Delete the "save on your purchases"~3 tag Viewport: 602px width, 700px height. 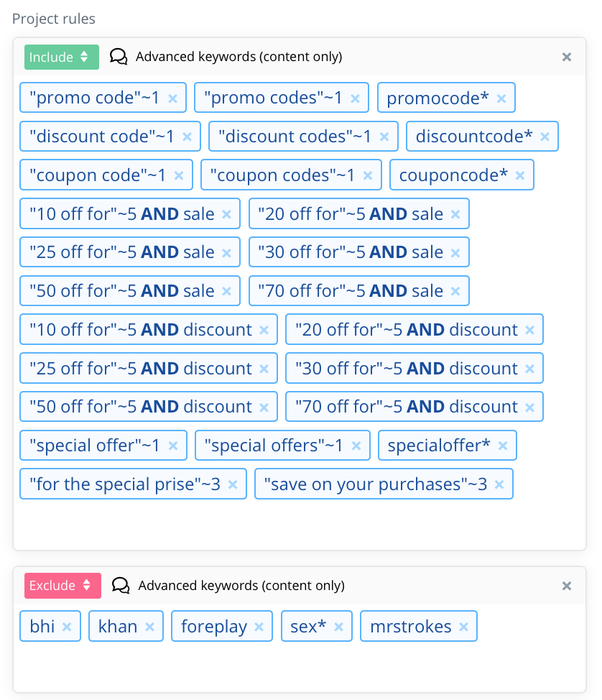[500, 484]
